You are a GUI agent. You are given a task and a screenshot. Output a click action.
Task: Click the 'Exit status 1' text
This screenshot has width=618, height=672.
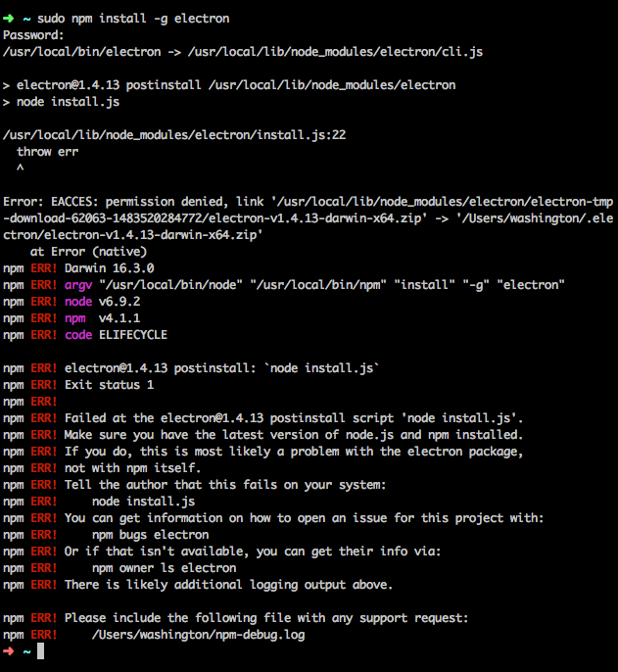tap(110, 385)
